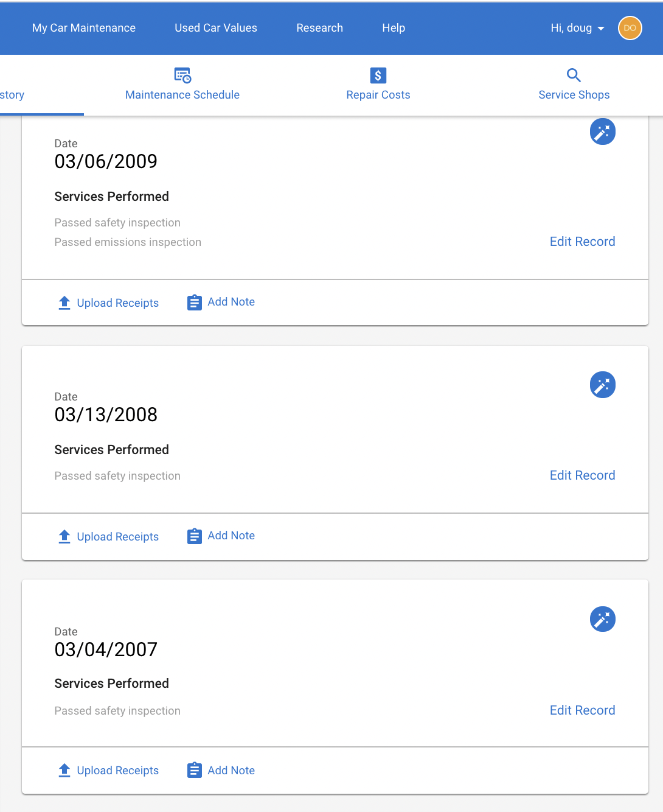Click the Repair Costs dollar icon

click(x=378, y=75)
